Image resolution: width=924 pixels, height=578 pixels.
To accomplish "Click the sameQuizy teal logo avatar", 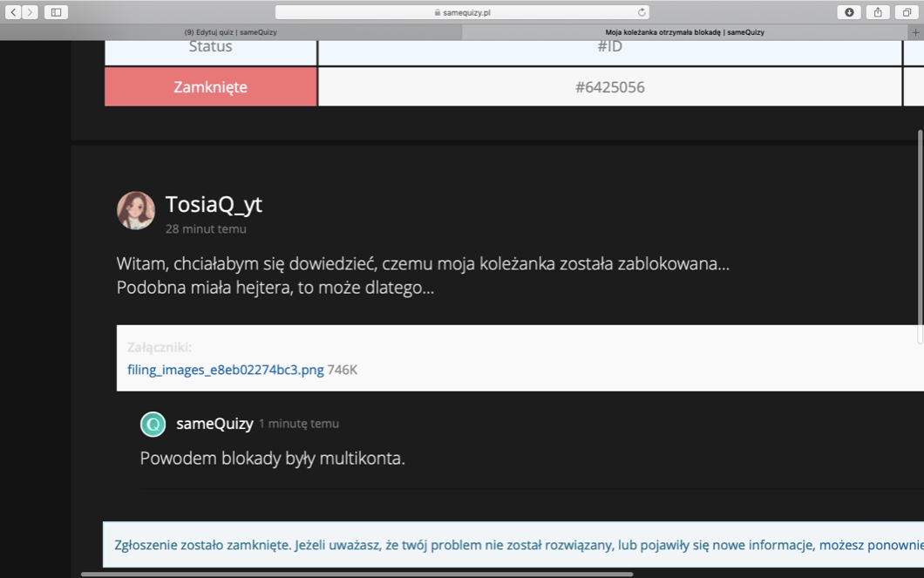I will 153,425.
